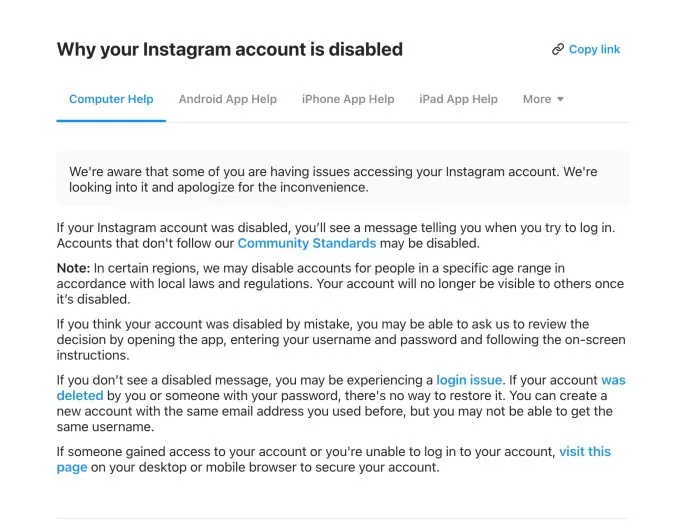
Task: Click the chain-link icon beside Copy link
Action: 558,49
